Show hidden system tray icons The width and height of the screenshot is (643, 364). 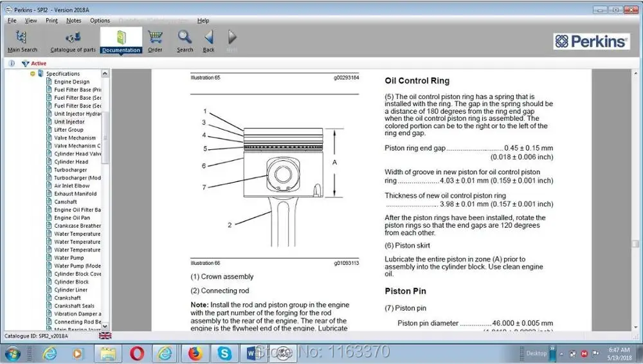pos(561,354)
